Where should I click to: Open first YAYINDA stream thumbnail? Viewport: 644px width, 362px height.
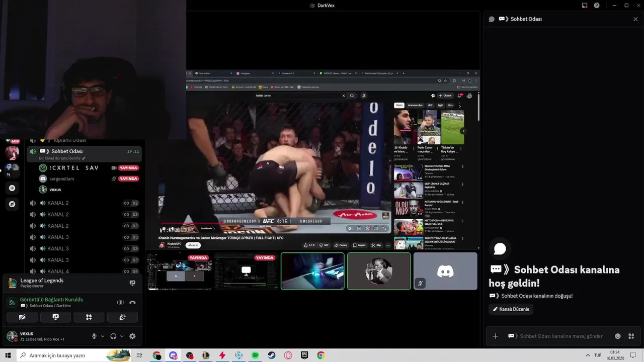(180, 271)
